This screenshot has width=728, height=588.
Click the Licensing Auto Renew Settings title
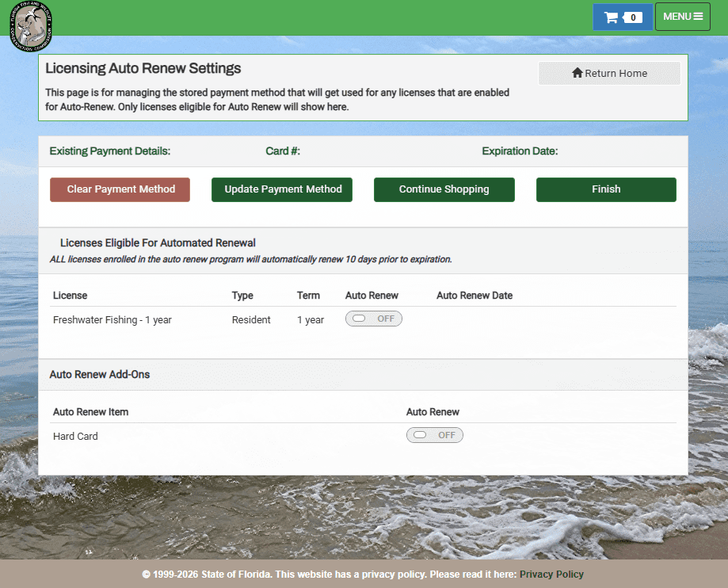pyautogui.click(x=143, y=69)
